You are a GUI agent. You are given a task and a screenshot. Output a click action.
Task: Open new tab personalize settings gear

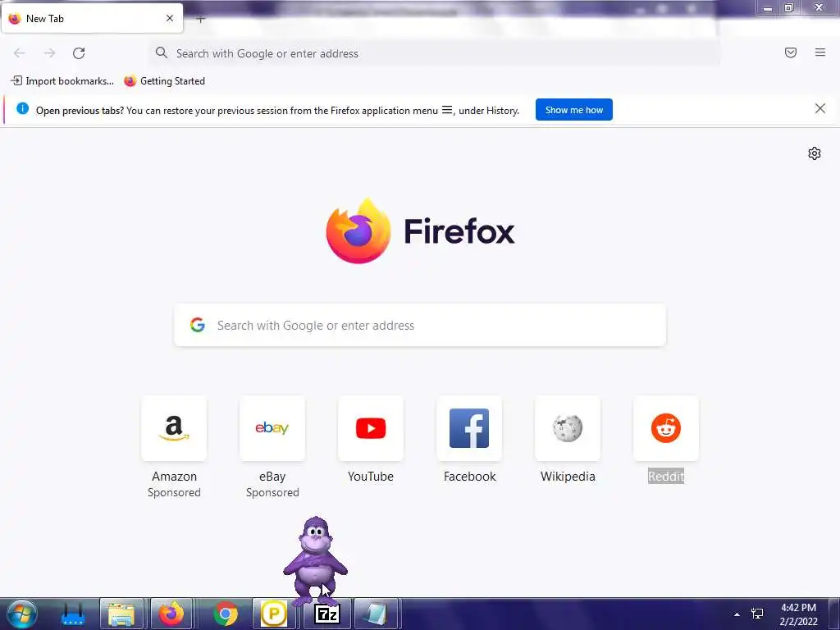tap(815, 153)
